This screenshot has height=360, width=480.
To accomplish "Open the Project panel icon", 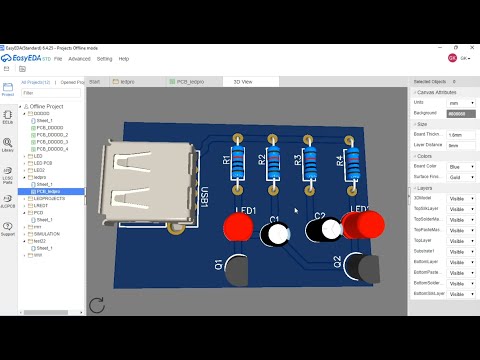I will pos(8,89).
